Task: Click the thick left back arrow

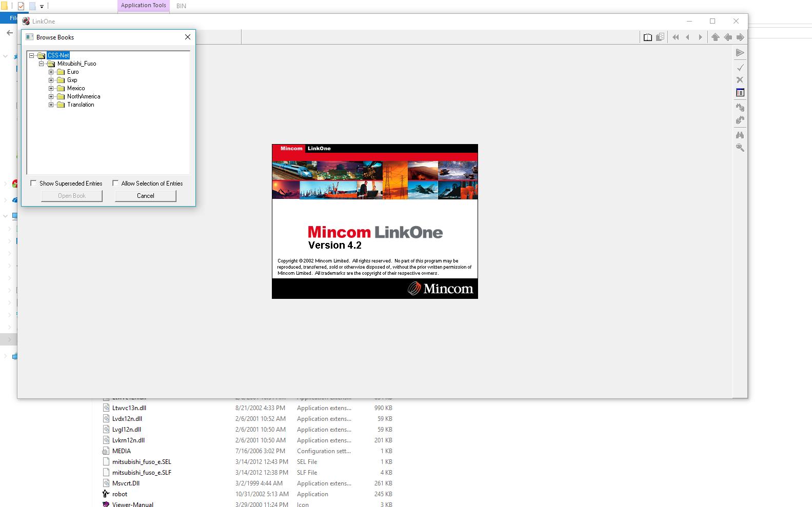Action: point(728,37)
